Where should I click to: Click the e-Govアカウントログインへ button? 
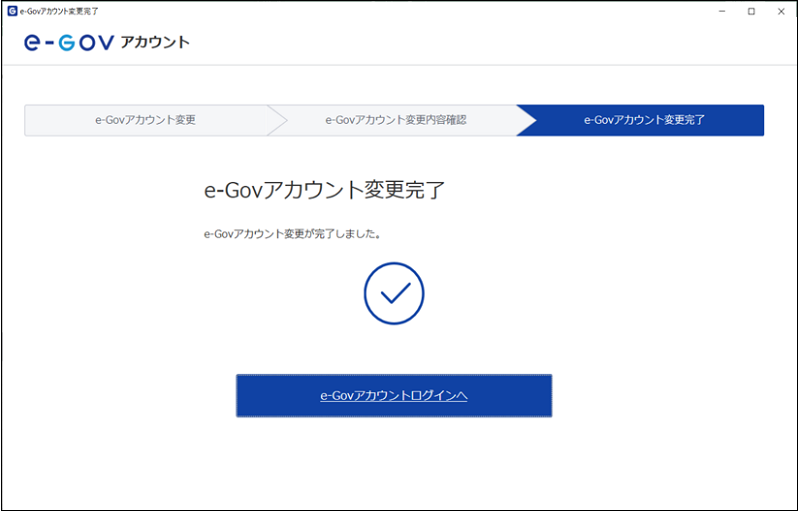tap(394, 395)
